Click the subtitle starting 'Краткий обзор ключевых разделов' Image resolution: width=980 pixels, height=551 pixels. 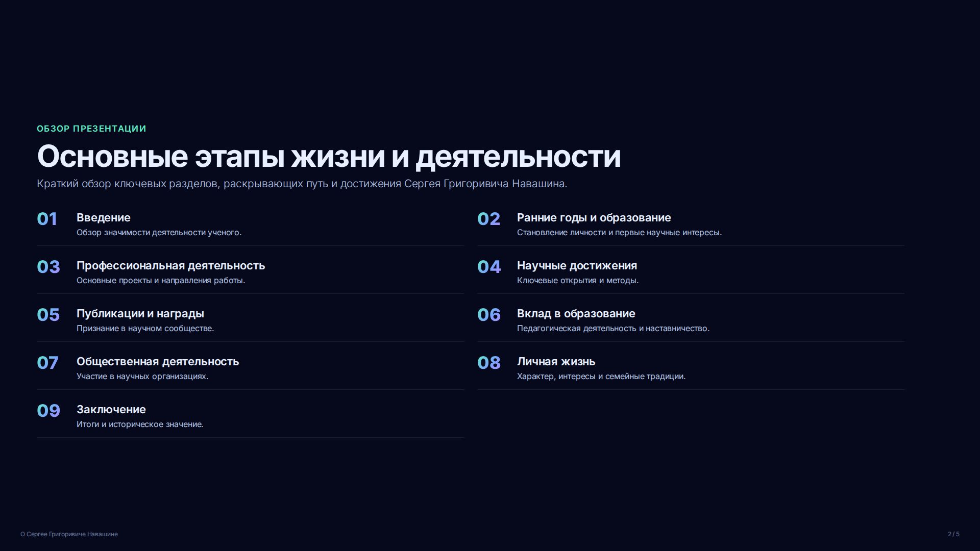(302, 184)
